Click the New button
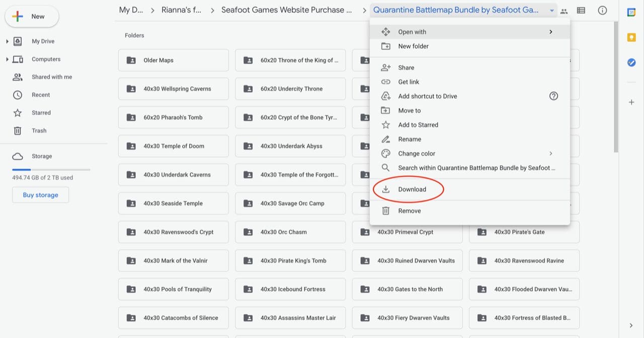The height and width of the screenshot is (338, 644). coord(31,16)
